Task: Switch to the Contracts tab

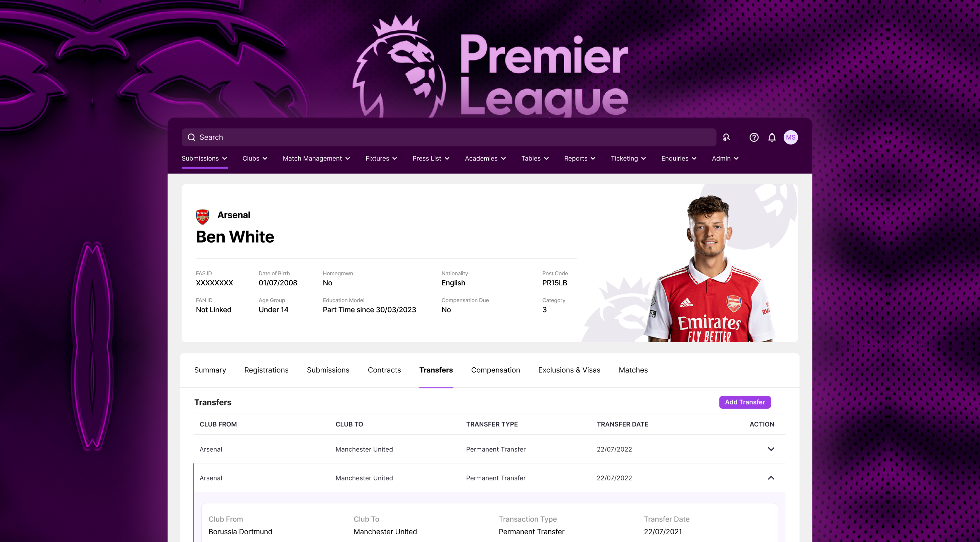Action: 384,370
